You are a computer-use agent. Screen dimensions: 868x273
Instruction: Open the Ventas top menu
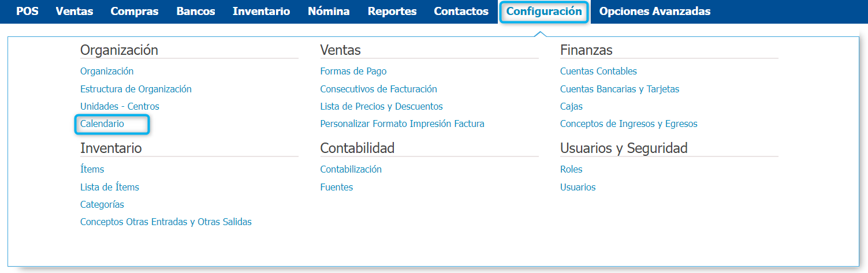(x=74, y=12)
